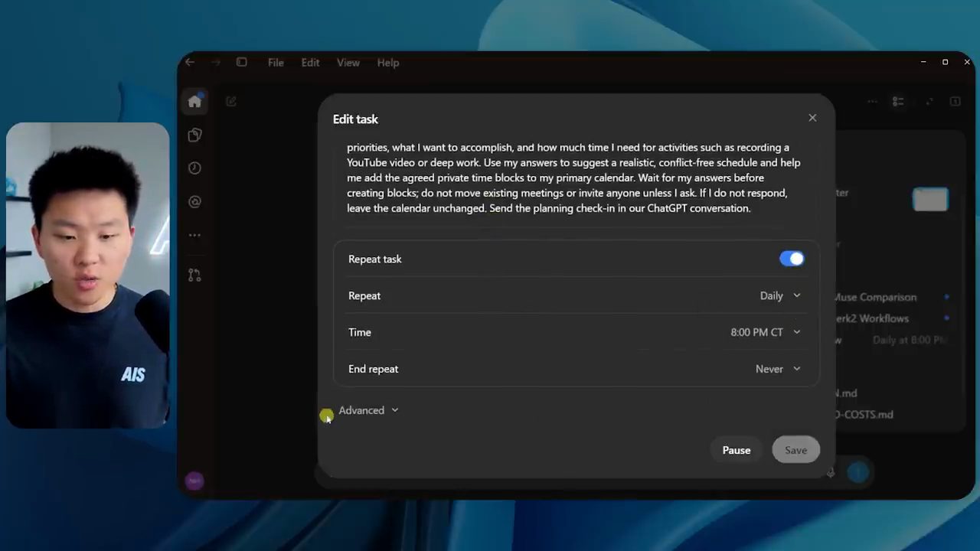The width and height of the screenshot is (980, 551).
Task: Open the three-dots more sidebar icon
Action: point(194,236)
